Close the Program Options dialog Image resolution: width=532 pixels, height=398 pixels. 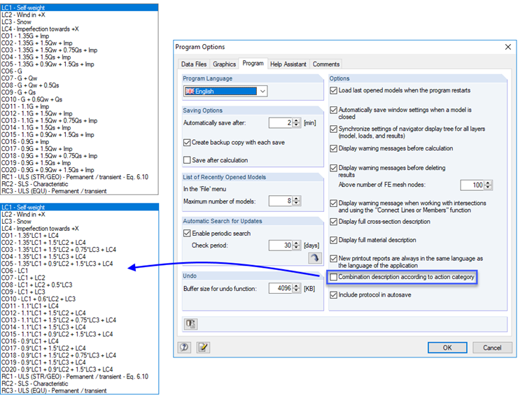pyautogui.click(x=507, y=47)
